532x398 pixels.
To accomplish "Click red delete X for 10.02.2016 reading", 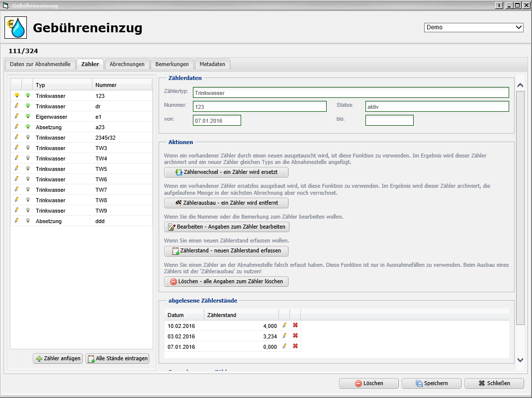I will tap(295, 325).
